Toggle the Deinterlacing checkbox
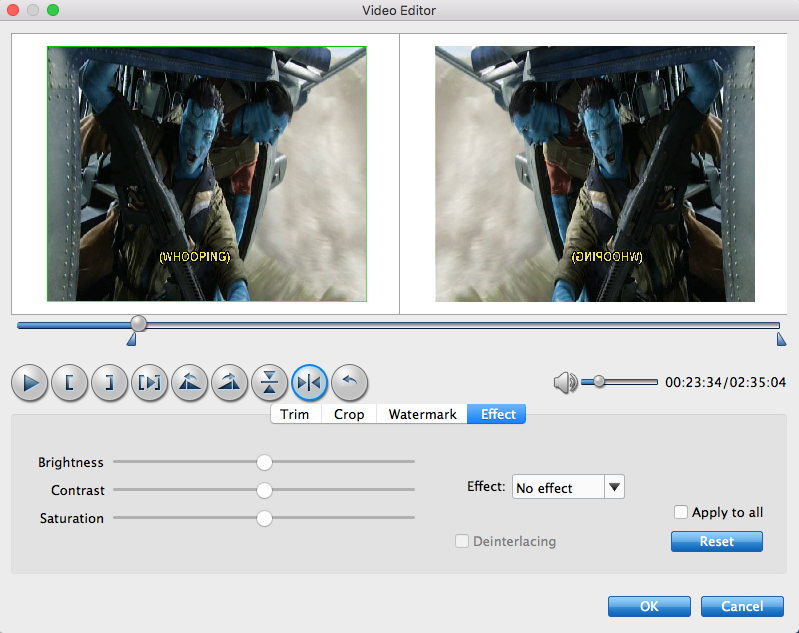The height and width of the screenshot is (633, 799). click(462, 541)
